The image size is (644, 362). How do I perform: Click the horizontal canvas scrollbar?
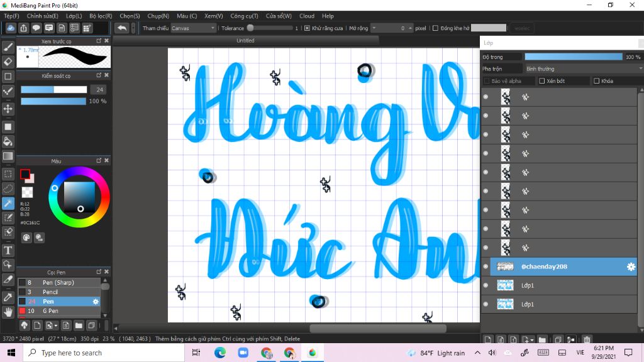378,328
